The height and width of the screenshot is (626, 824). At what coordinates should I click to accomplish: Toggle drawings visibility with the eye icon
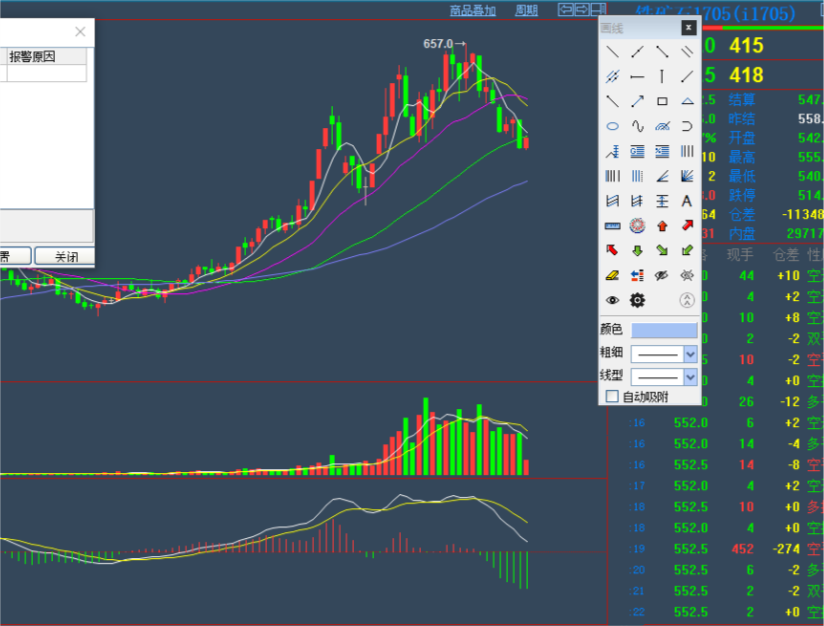pos(612,300)
